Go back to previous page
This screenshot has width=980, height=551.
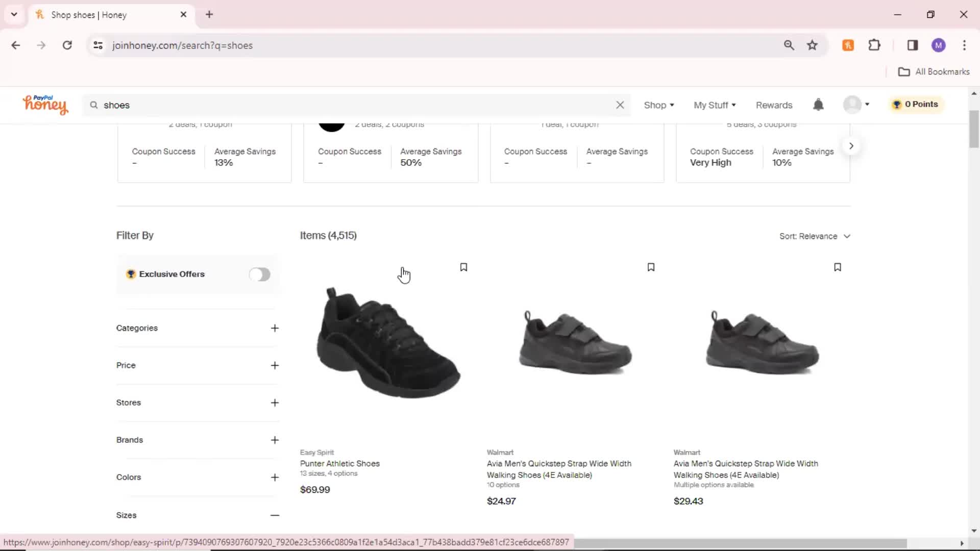tap(16, 45)
